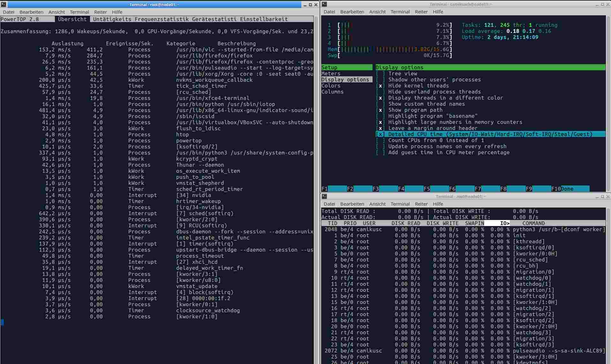Switch to PowerTOP Untätigkeits tab

pos(112,19)
